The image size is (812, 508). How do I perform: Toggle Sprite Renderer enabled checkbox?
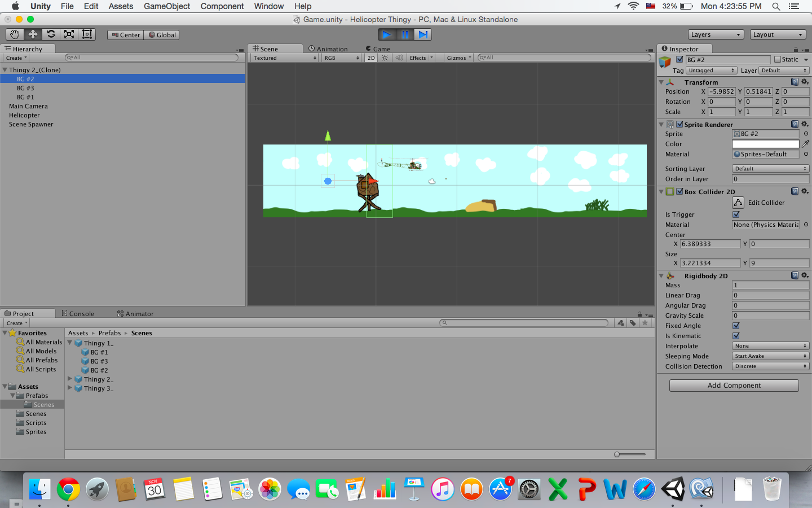click(679, 124)
